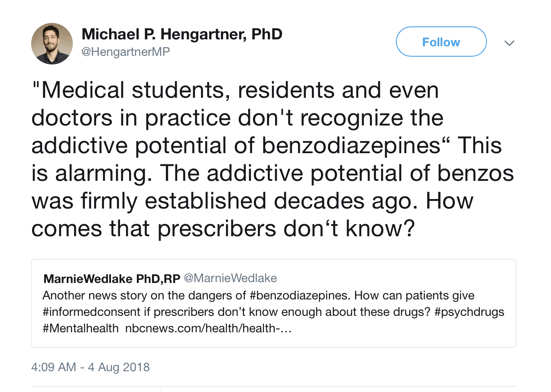The image size is (551, 392).
Task: Click the @MarnieWedlake handle
Action: click(x=230, y=278)
